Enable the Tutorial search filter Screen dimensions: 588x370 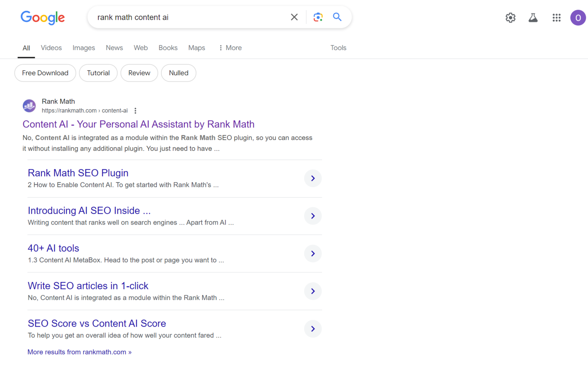coord(98,73)
